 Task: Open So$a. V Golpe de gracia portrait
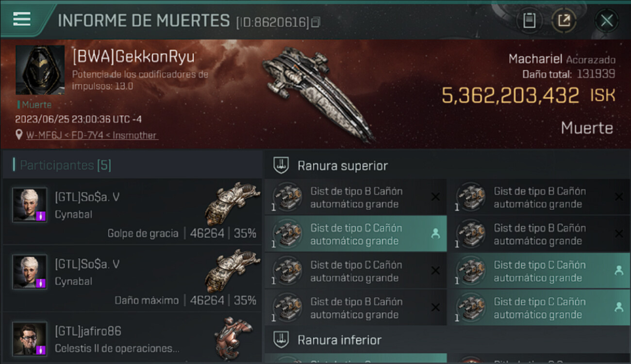click(x=30, y=205)
